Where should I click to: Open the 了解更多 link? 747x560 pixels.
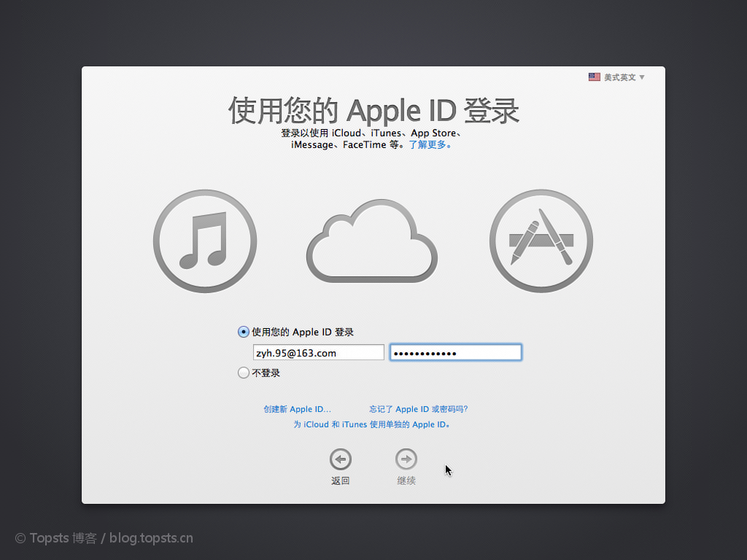pos(430,145)
